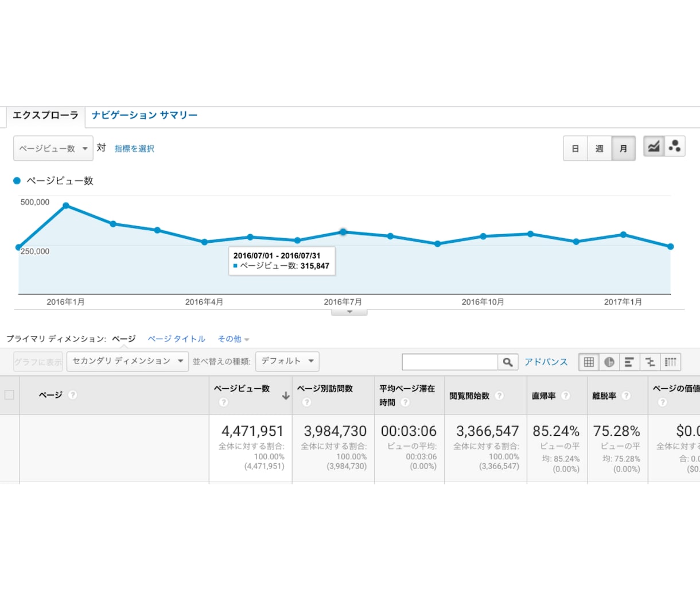Image resolution: width=700 pixels, height=593 pixels.
Task: Click the 75.28% exit rate value
Action: click(x=617, y=431)
